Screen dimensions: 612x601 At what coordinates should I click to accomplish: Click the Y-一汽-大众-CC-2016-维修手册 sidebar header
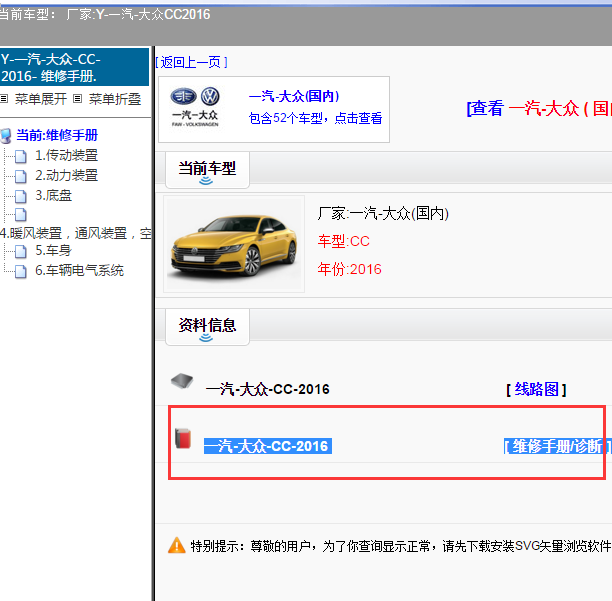74,67
